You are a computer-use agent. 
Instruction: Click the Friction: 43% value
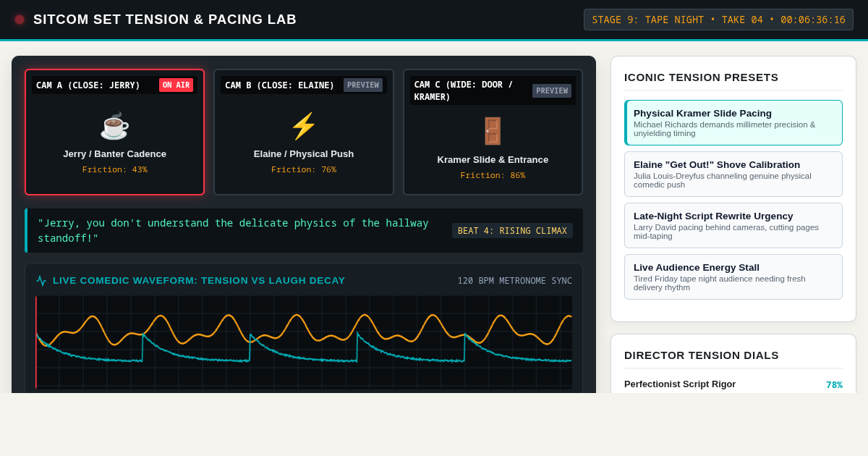(x=115, y=169)
